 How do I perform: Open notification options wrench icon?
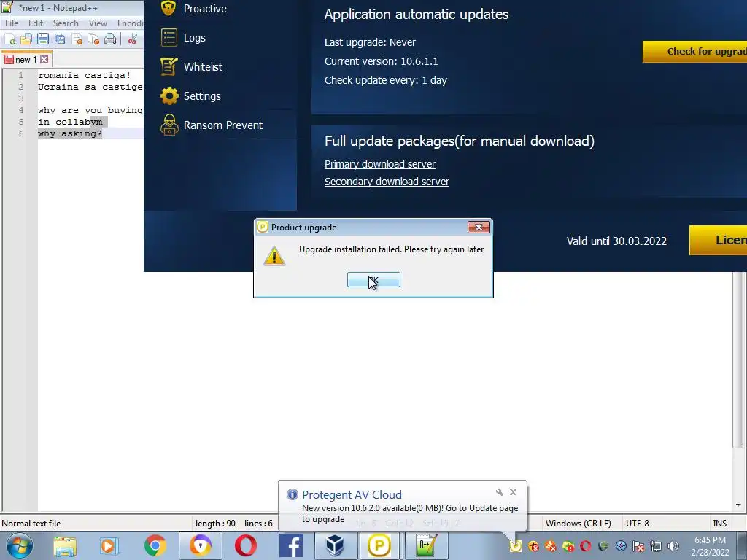click(x=499, y=492)
